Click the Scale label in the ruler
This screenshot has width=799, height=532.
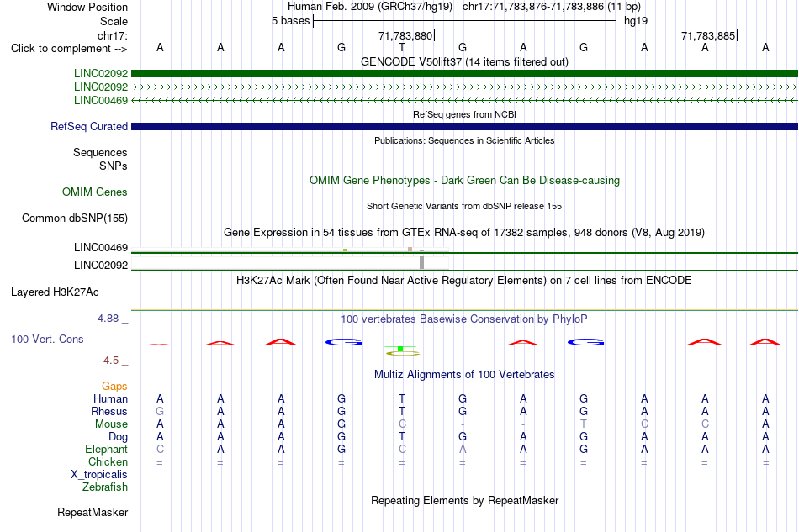(114, 21)
